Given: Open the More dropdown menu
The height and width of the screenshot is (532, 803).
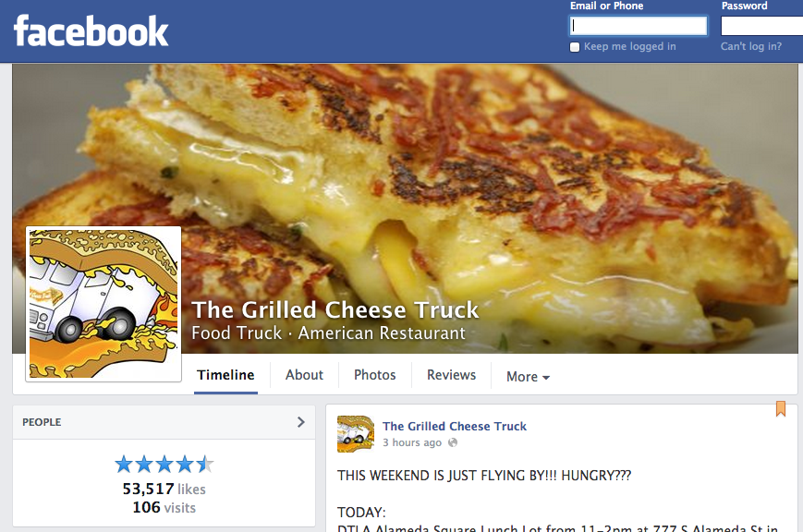Looking at the screenshot, I should pyautogui.click(x=528, y=376).
